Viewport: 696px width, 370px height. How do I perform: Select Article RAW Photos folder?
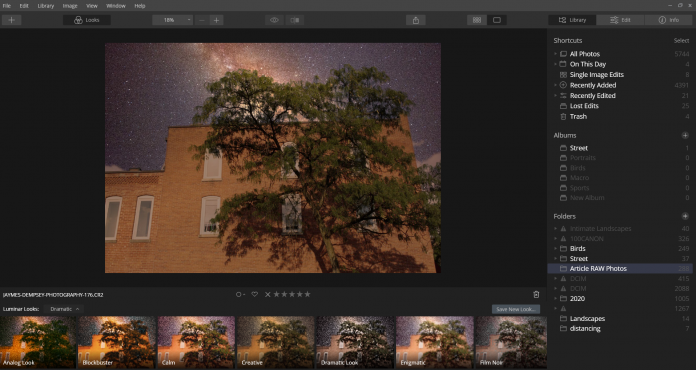(x=620, y=268)
